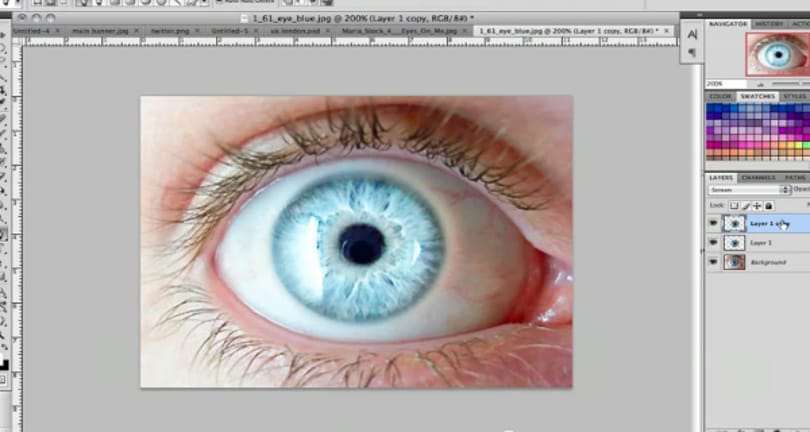Image resolution: width=810 pixels, height=432 pixels.
Task: Close the uk london.psd tab
Action: (328, 31)
